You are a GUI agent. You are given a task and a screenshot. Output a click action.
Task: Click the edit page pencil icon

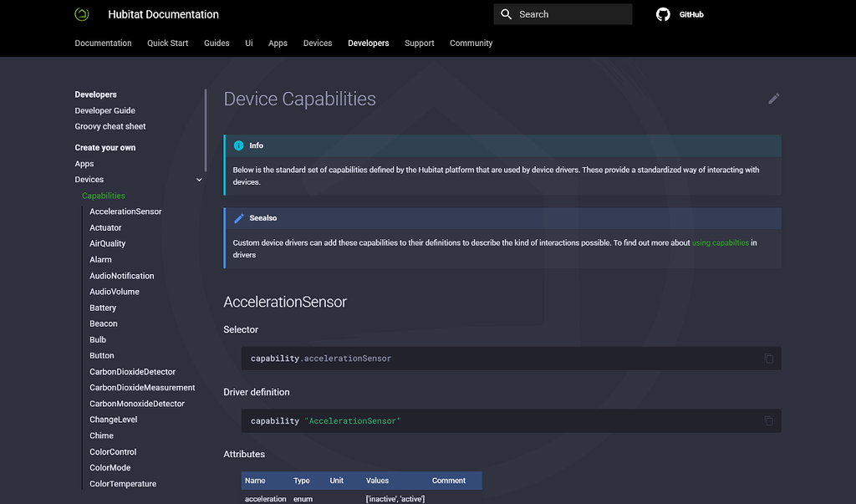click(773, 99)
